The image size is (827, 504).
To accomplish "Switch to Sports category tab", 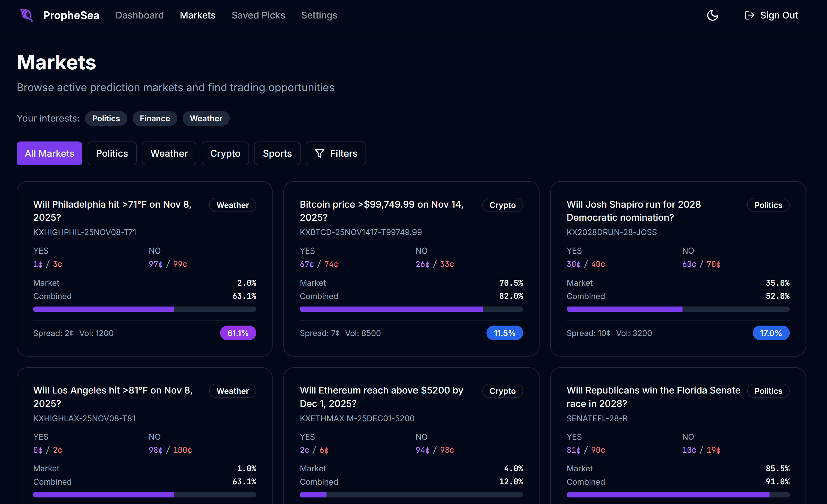I will 277,153.
